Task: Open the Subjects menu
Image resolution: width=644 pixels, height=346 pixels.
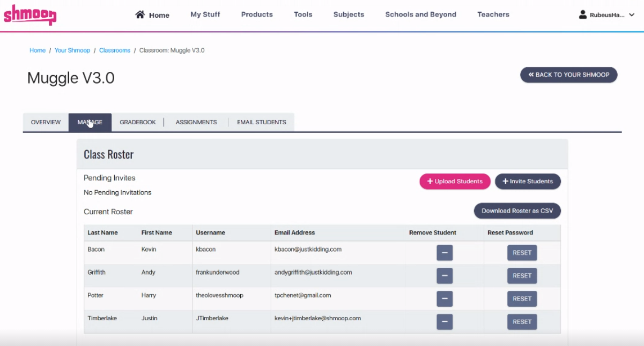Action: click(x=349, y=14)
